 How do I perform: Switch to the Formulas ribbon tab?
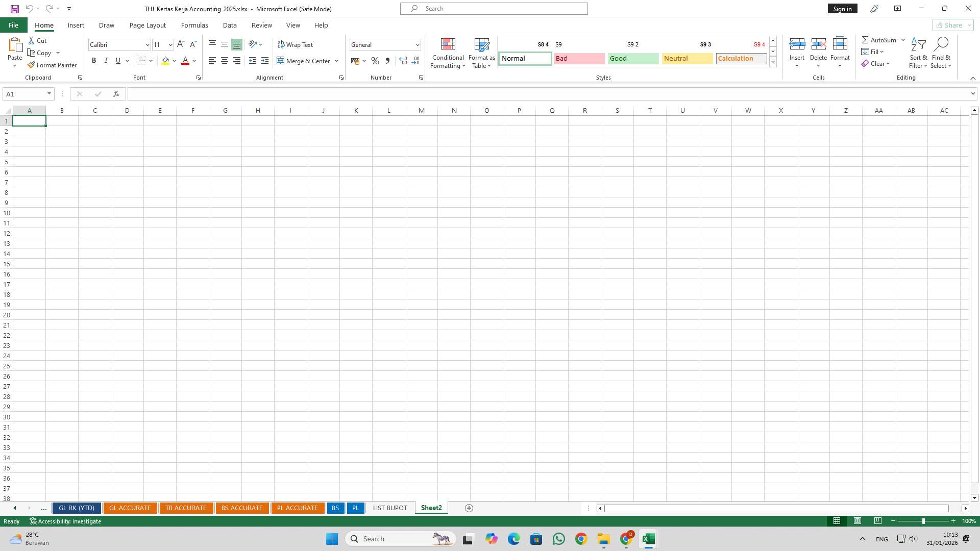pyautogui.click(x=194, y=25)
